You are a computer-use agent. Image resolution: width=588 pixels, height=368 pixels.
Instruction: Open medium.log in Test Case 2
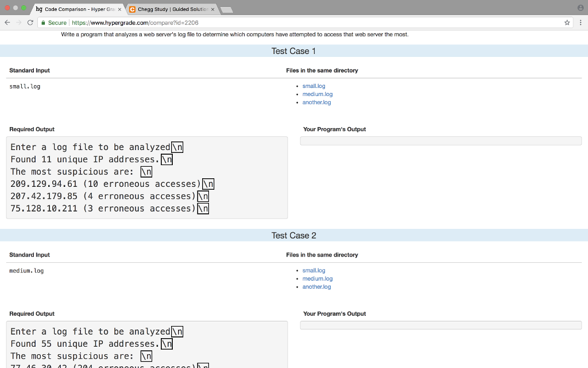point(316,278)
